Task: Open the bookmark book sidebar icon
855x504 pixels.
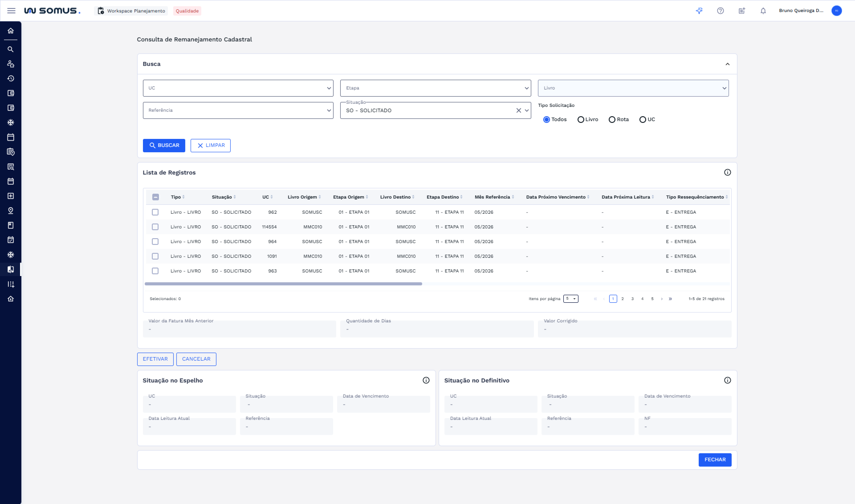Action: click(x=10, y=226)
